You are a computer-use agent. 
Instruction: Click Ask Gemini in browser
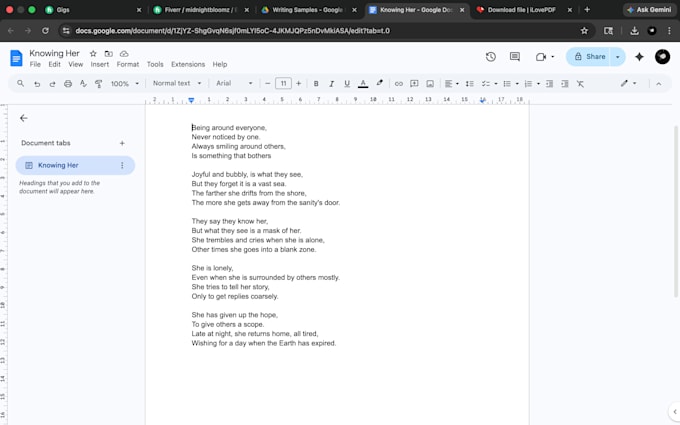(649, 10)
